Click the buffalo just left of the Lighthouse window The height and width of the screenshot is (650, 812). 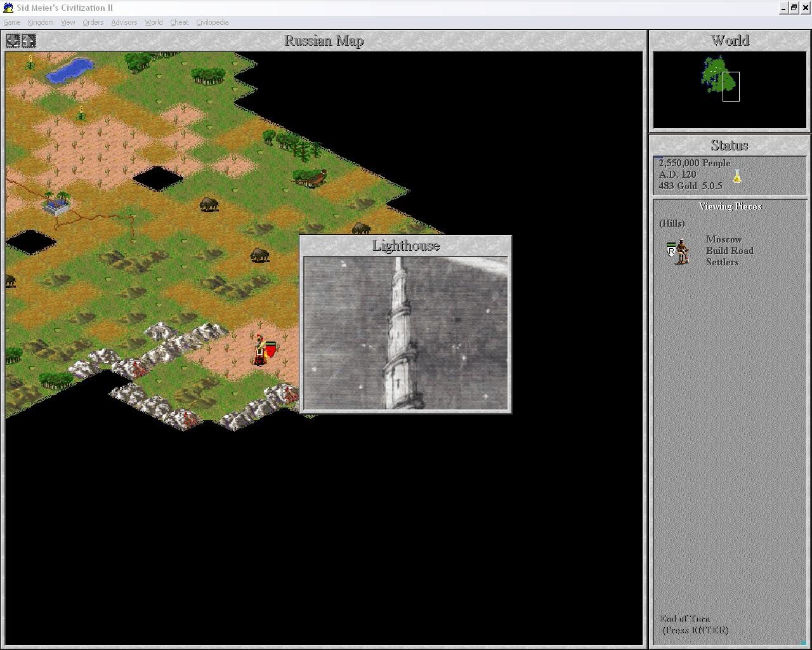(x=260, y=255)
